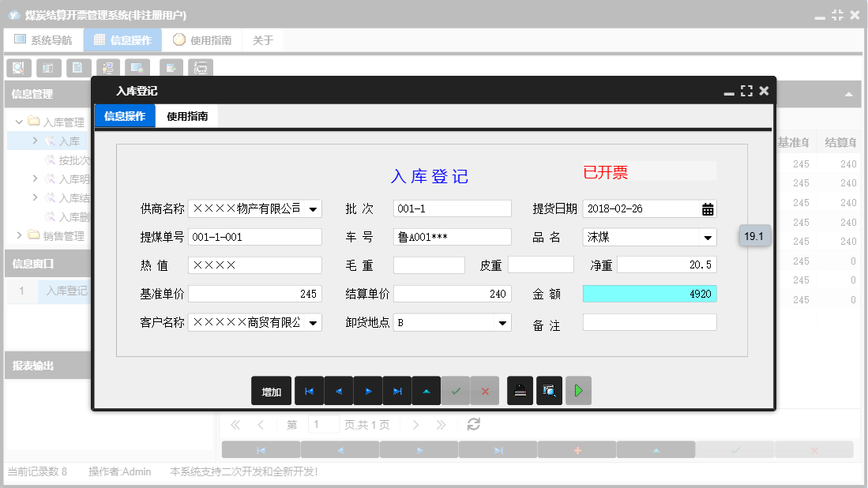Switch to the 使用指南 tab in the dialog
Screen dimensions: 868x488
(187, 115)
